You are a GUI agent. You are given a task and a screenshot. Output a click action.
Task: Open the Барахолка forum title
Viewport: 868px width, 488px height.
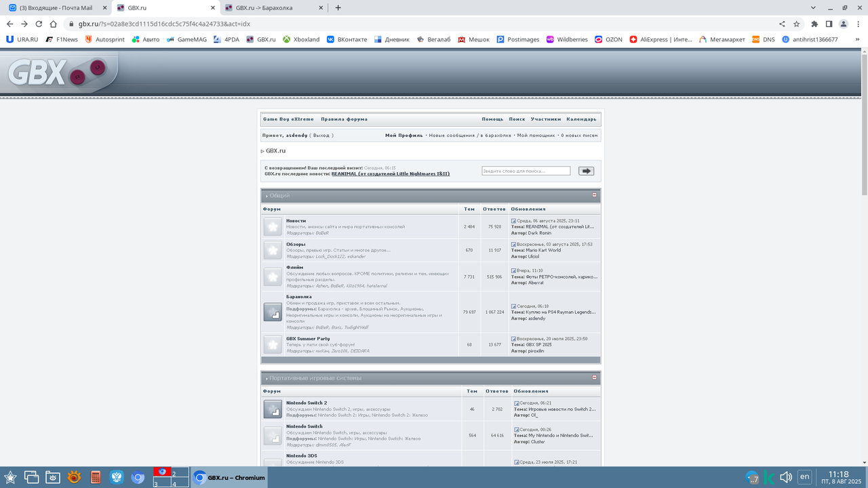[299, 297]
